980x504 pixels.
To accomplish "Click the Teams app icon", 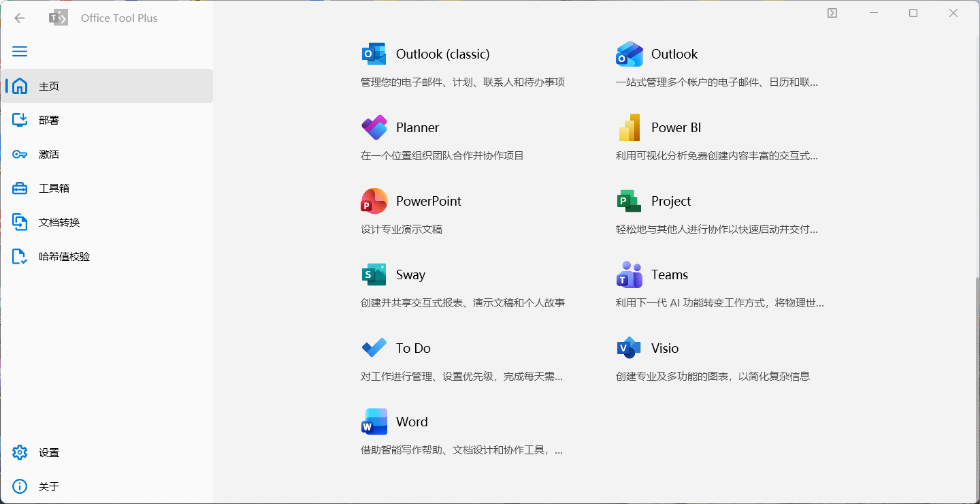I will pos(629,274).
